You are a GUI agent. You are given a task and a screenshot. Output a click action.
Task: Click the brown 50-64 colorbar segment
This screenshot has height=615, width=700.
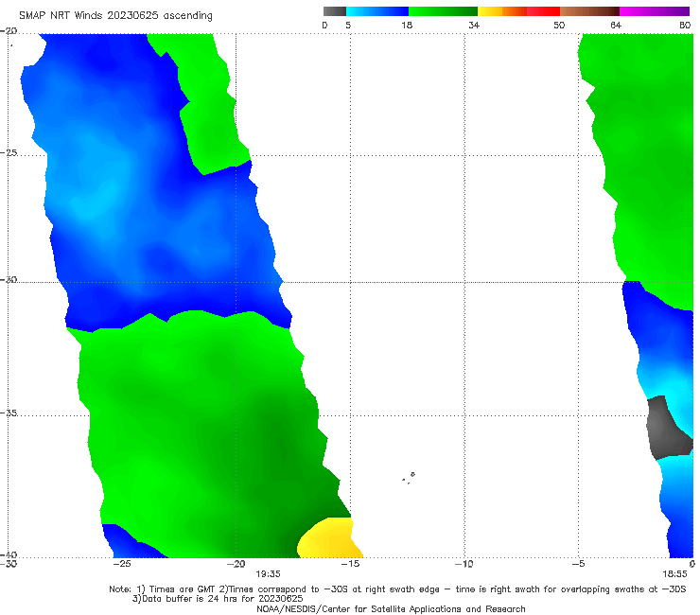[589, 11]
